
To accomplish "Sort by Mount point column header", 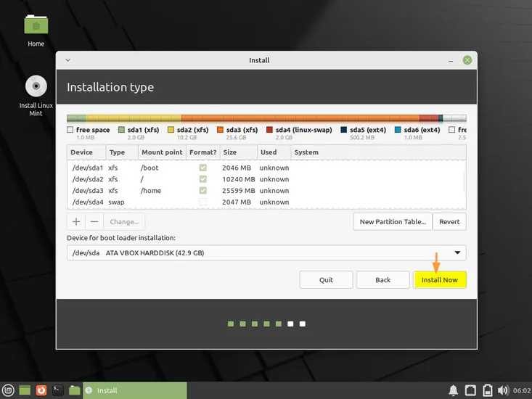I will tap(162, 152).
